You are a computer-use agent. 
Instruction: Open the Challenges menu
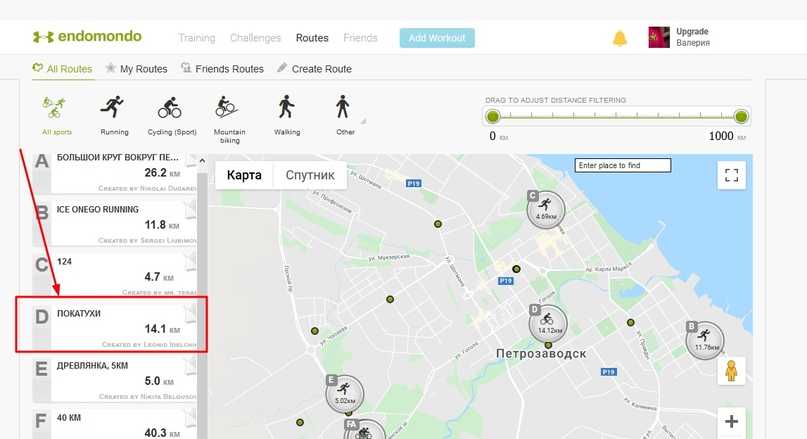pos(255,38)
